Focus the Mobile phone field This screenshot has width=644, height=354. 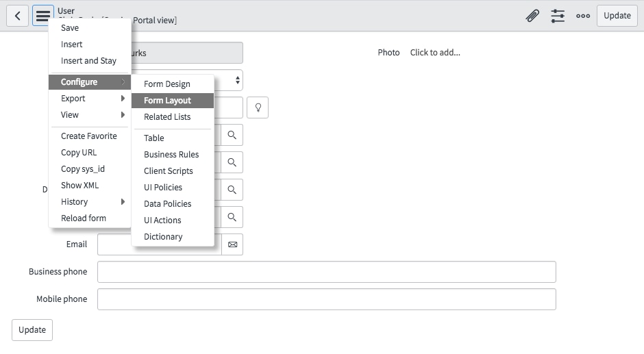327,299
